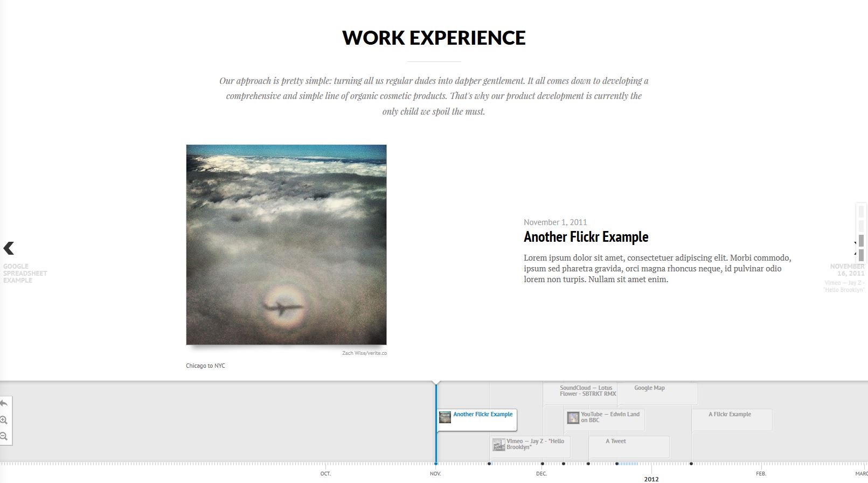868x483 pixels.
Task: Open 'Google Spreadsheet Example' previous slide label
Action: click(25, 274)
